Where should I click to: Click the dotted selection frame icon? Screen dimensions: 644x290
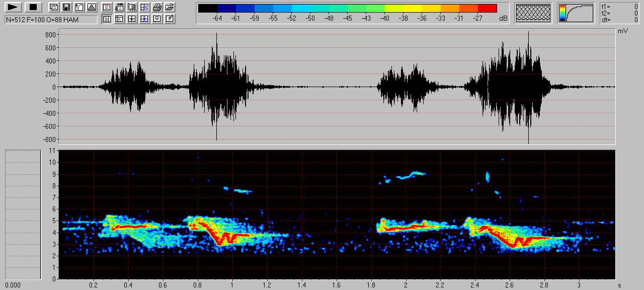(132, 7)
